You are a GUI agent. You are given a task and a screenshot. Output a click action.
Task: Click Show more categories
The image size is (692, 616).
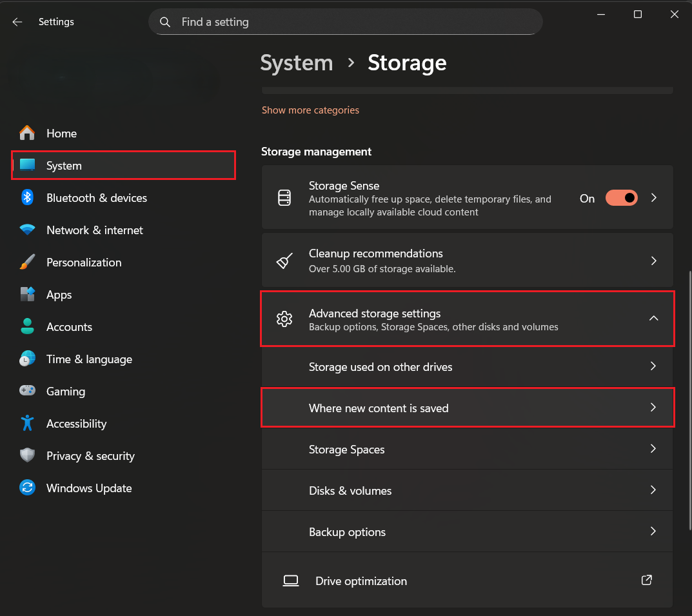310,110
